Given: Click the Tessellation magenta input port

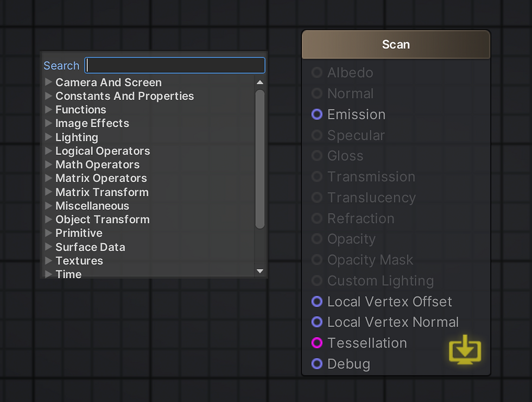Looking at the screenshot, I should click(x=317, y=343).
